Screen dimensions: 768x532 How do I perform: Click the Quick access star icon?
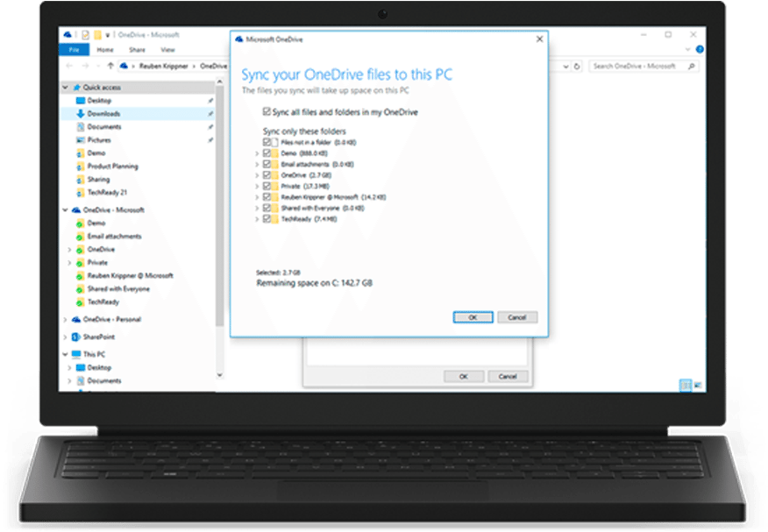pyautogui.click(x=76, y=88)
